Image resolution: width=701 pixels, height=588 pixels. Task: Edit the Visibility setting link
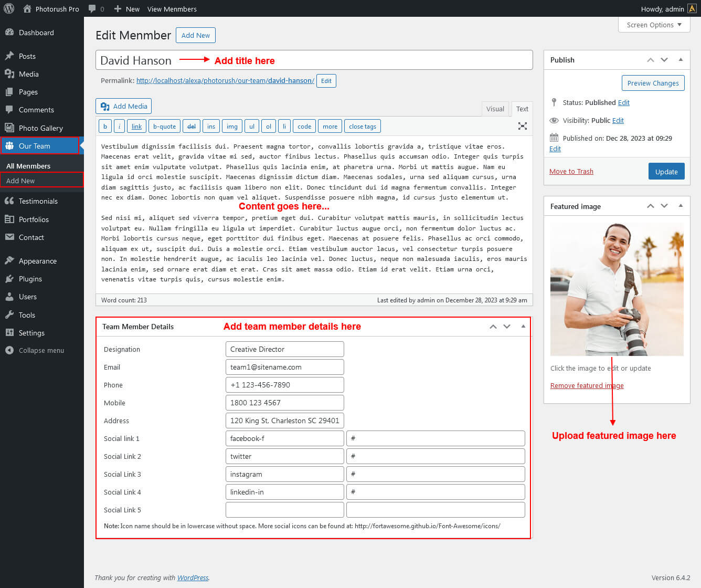[618, 120]
